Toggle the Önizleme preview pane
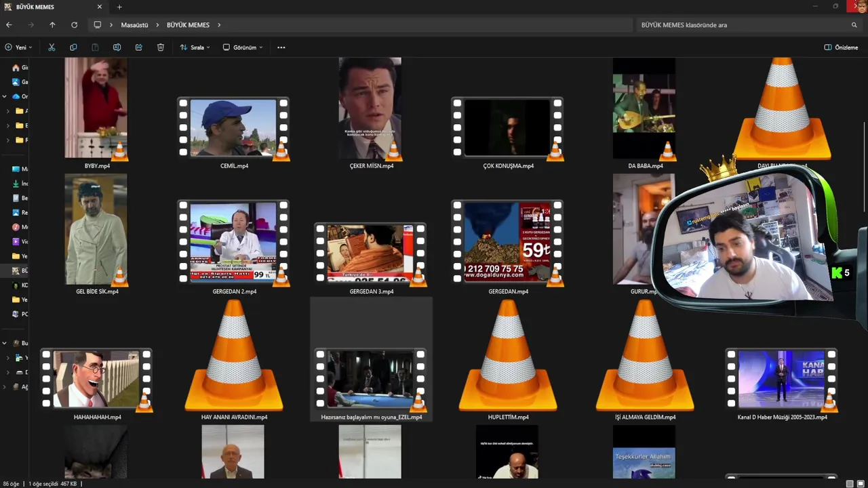Image resolution: width=868 pixels, height=488 pixels. coord(841,47)
